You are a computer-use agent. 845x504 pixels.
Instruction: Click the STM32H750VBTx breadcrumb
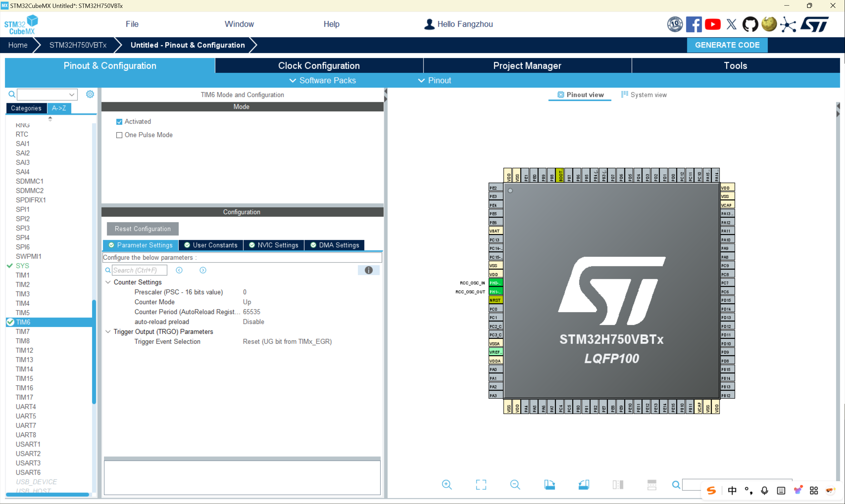coord(78,45)
